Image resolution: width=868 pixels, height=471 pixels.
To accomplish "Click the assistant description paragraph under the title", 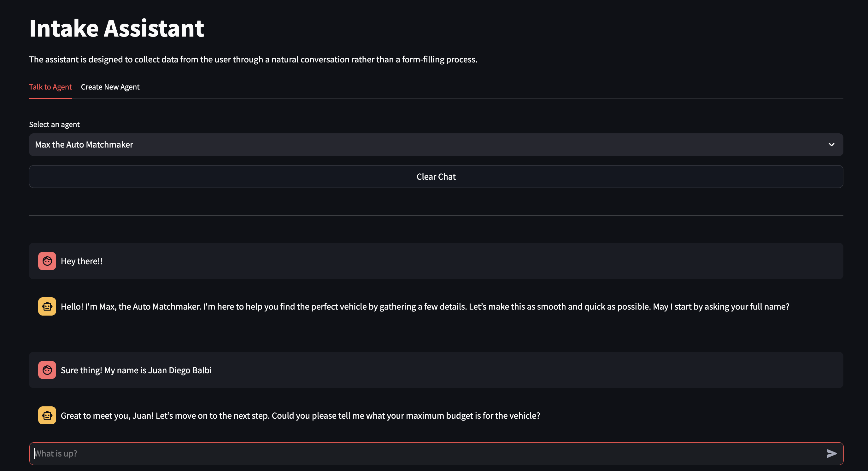I will 253,60.
